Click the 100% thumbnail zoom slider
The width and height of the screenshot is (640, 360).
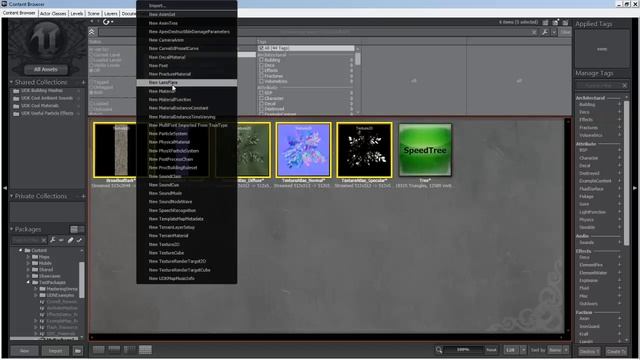(463, 350)
